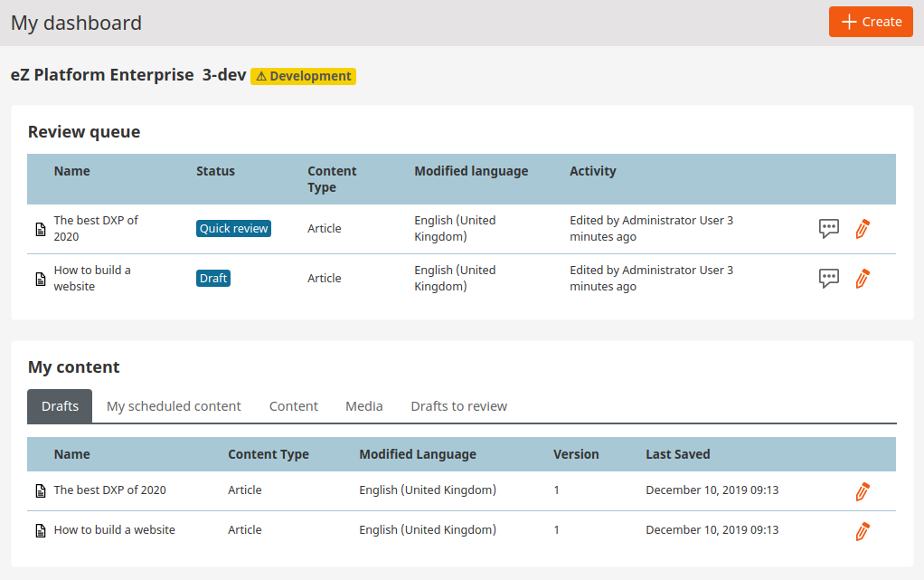Click eZ Platform Enterprise 3-dev title
924x580 pixels.
point(127,75)
